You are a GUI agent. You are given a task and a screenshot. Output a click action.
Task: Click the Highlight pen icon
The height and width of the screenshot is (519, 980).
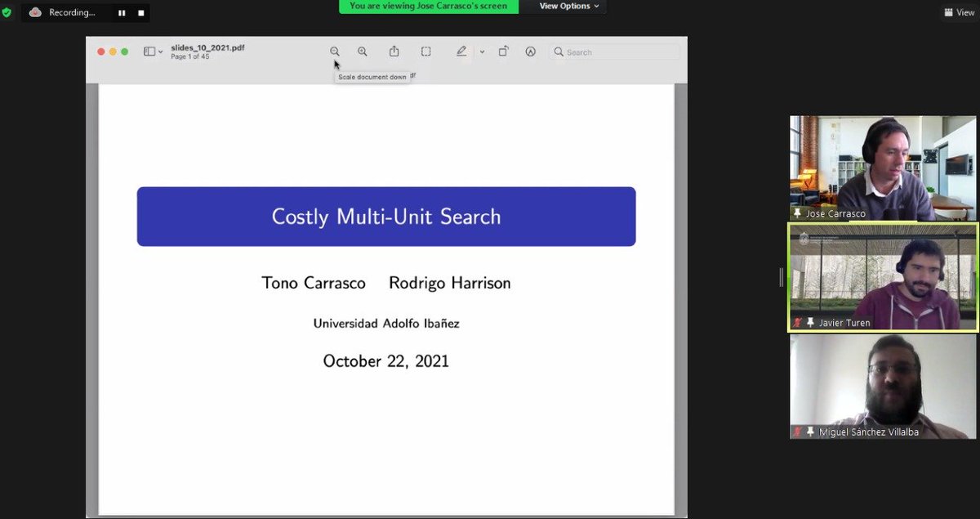pos(461,51)
